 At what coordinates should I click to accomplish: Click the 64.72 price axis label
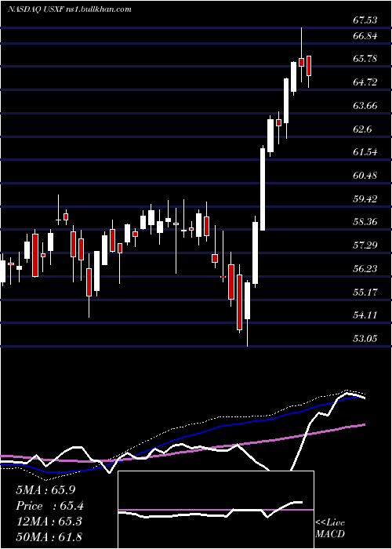coord(365,82)
